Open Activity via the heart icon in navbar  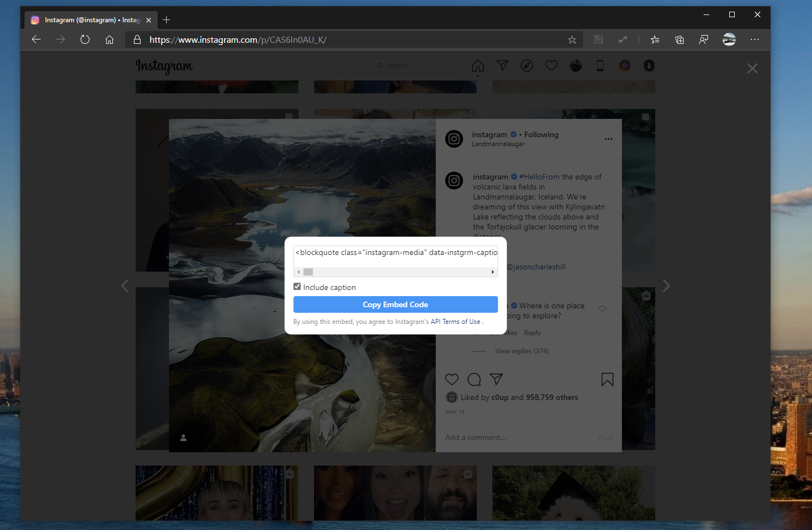pos(551,65)
